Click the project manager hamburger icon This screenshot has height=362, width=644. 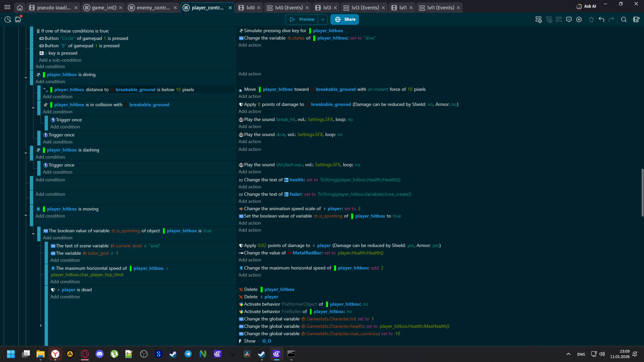(7, 7)
